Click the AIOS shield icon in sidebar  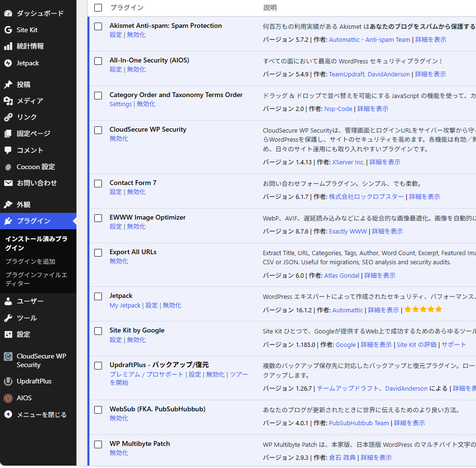click(8, 398)
